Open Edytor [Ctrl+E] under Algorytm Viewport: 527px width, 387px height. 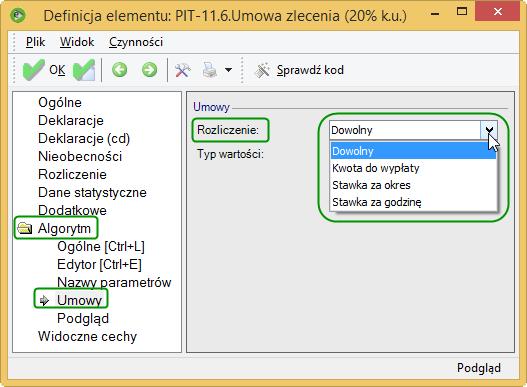(99, 265)
